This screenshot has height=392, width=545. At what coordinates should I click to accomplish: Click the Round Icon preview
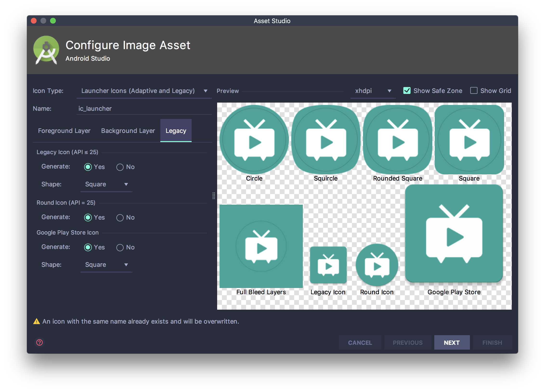click(x=377, y=265)
